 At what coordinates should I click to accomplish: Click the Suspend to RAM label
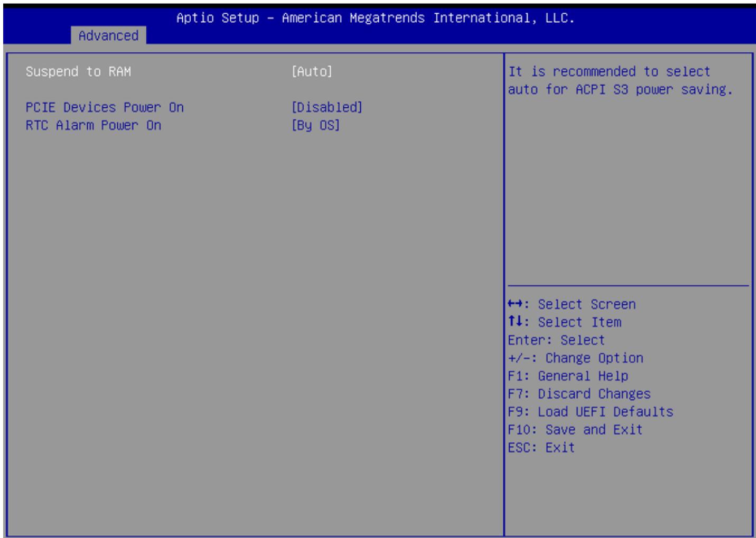coord(78,71)
